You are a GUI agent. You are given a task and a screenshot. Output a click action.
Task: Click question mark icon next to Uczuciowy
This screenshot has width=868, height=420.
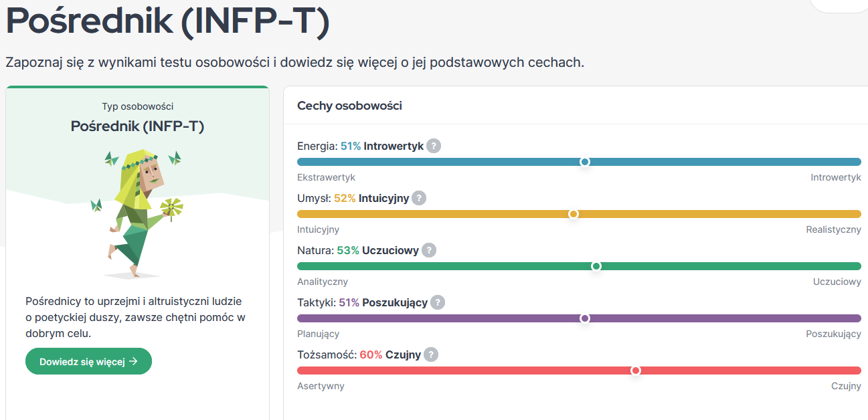429,250
